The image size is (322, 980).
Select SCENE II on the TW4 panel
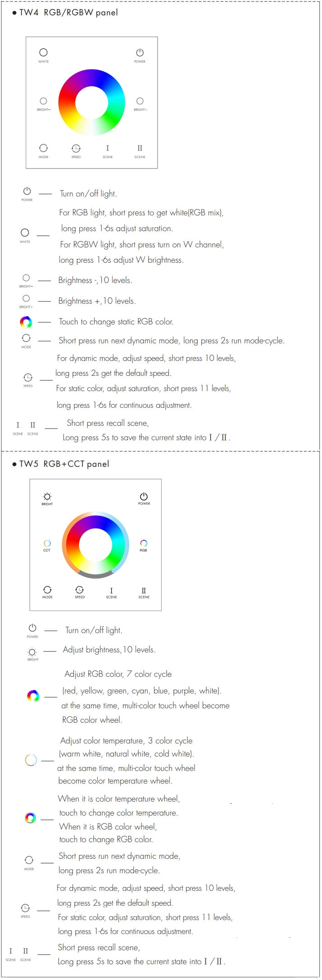point(140,148)
